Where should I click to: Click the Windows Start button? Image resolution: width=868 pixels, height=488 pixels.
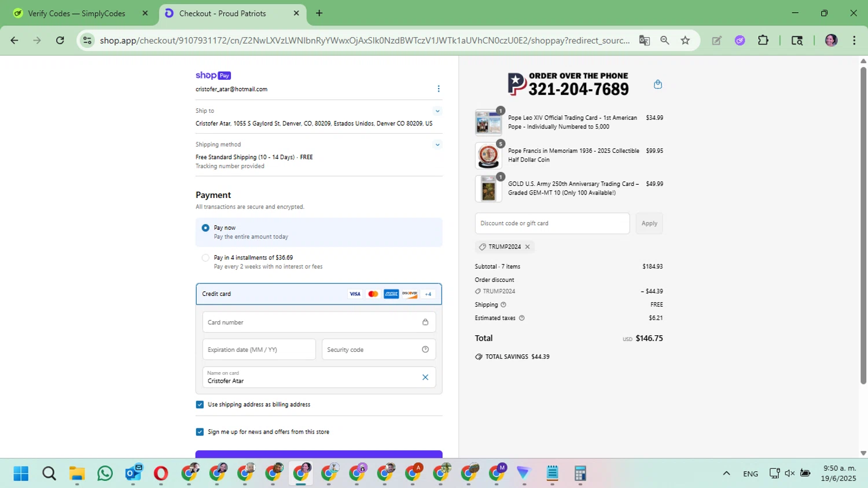[x=21, y=474]
